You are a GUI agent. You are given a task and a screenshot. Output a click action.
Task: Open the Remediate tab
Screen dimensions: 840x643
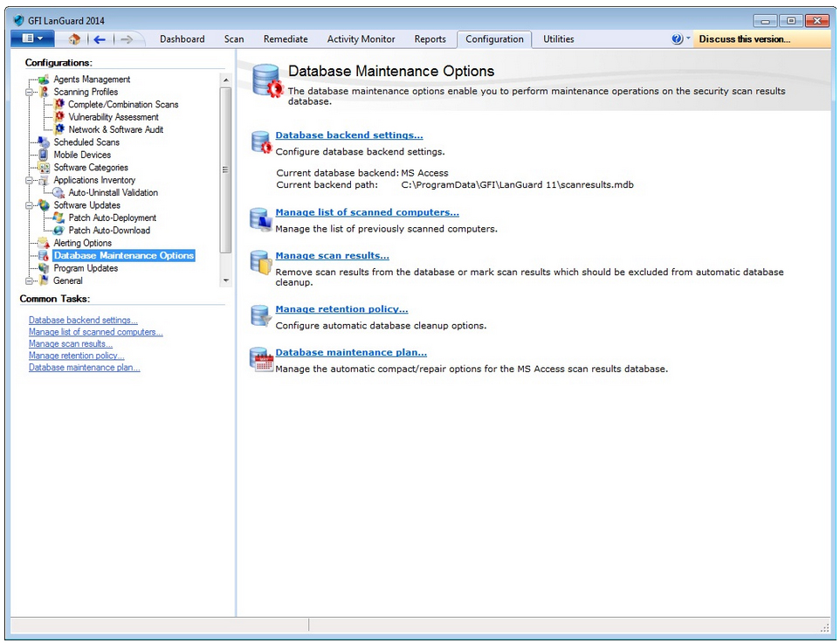coord(286,39)
